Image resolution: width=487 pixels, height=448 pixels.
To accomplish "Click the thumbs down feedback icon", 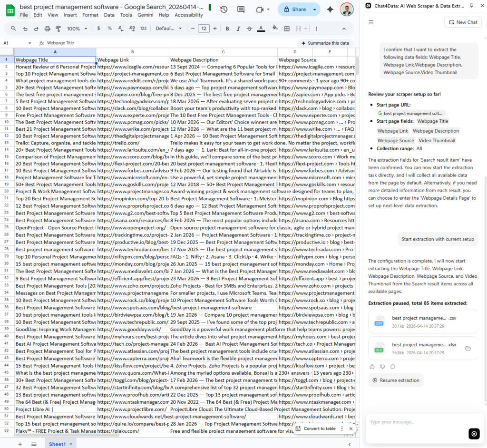I will 383,367.
